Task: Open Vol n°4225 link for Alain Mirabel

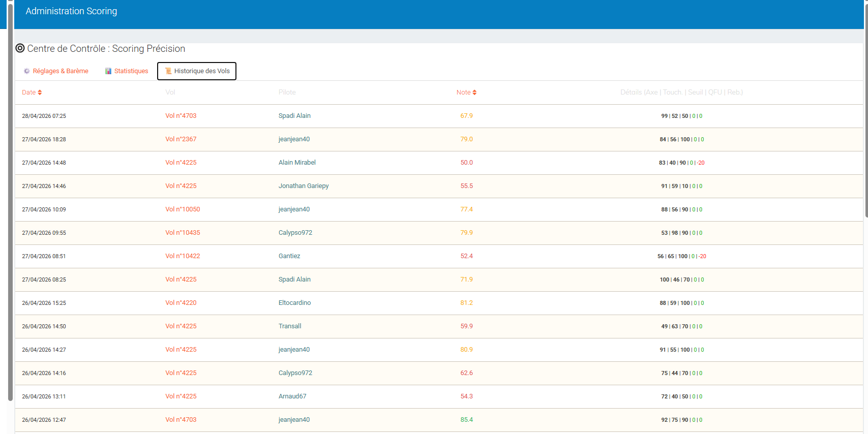Action: 181,163
